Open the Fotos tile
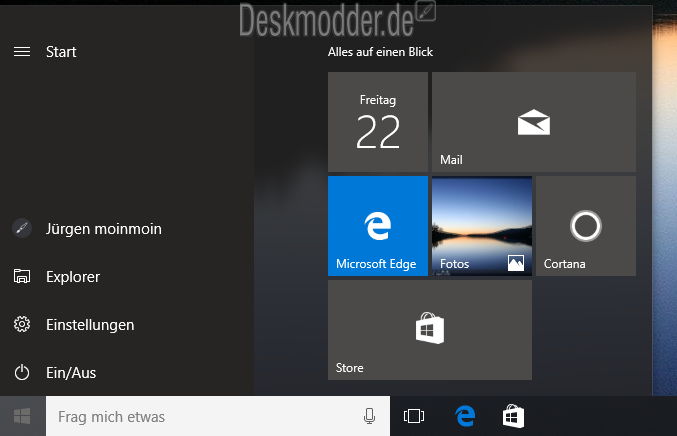The width and height of the screenshot is (677, 436). pyautogui.click(x=482, y=226)
